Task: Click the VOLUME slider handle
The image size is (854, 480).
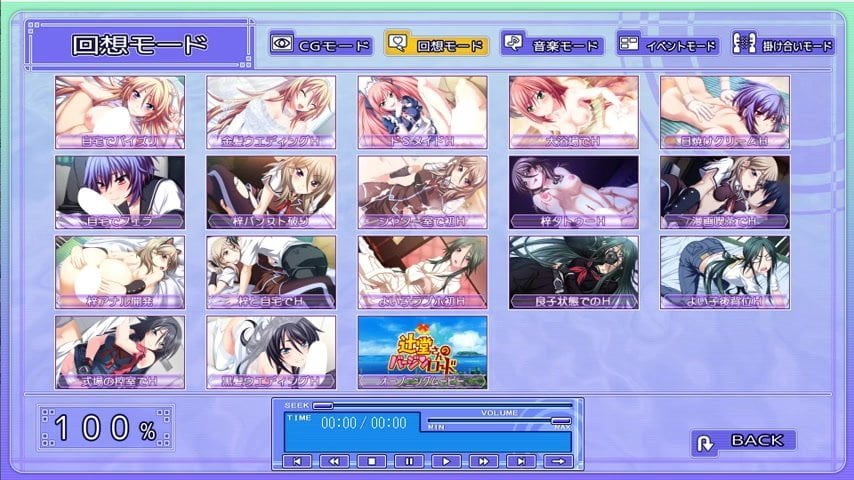Action: [561, 420]
